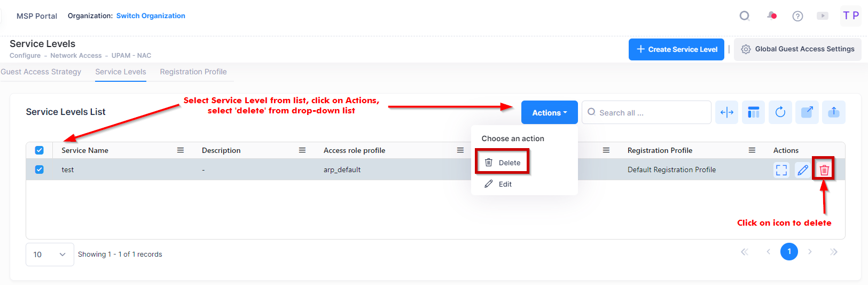Open the Actions dropdown button
The width and height of the screenshot is (868, 285).
pyautogui.click(x=549, y=113)
